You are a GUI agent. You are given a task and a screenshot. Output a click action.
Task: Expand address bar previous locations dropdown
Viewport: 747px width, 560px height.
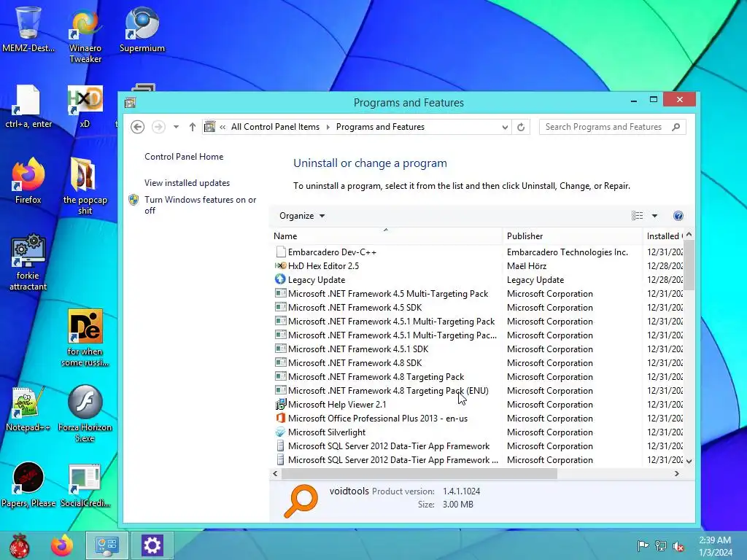(x=505, y=127)
